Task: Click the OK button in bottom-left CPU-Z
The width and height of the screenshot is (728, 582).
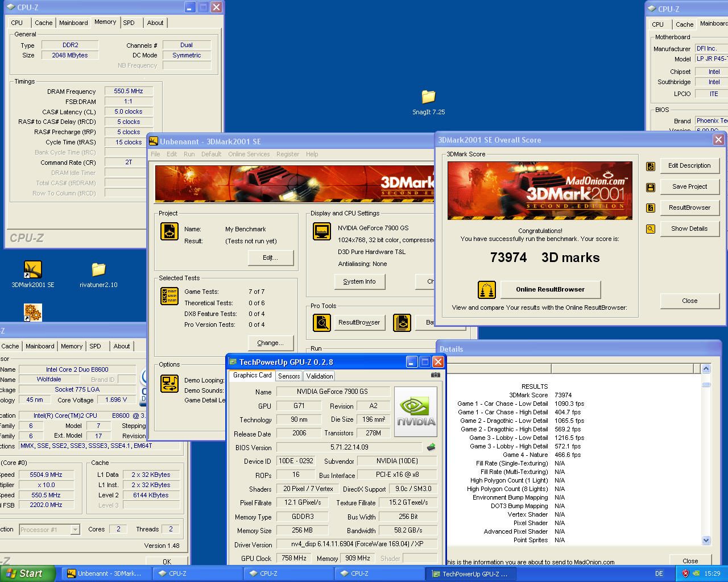Action: 167,561
